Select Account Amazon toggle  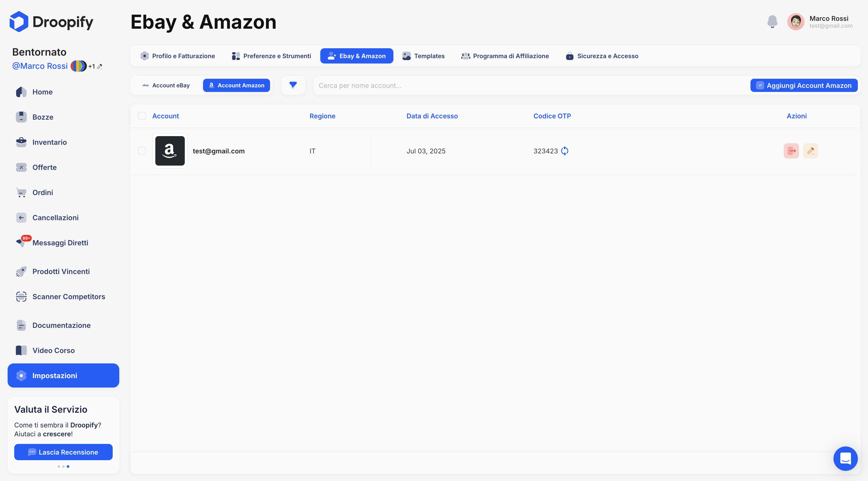coord(237,85)
